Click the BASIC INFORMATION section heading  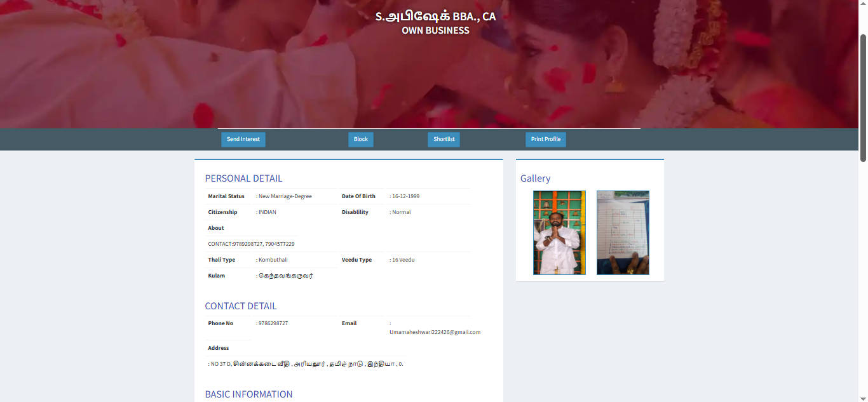coord(248,394)
